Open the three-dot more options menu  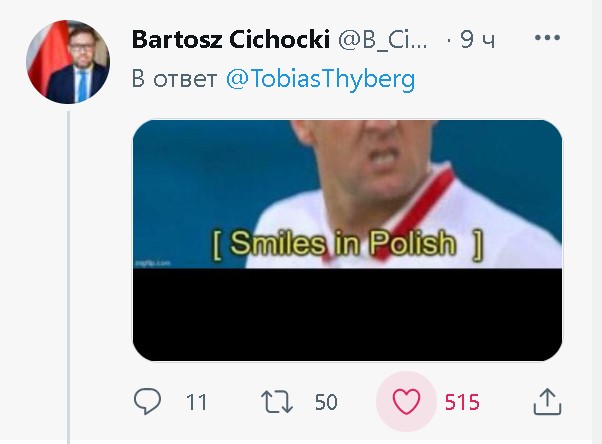pos(547,38)
